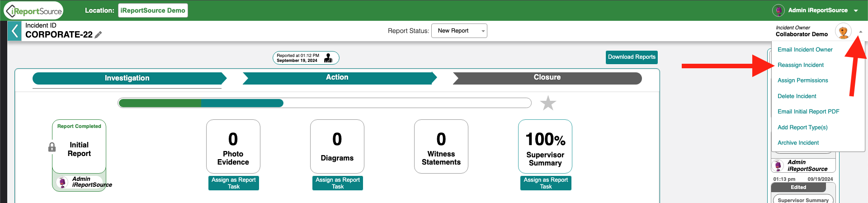The height and width of the screenshot is (203, 868).
Task: Click the Initial Report lock icon
Action: [x=52, y=147]
